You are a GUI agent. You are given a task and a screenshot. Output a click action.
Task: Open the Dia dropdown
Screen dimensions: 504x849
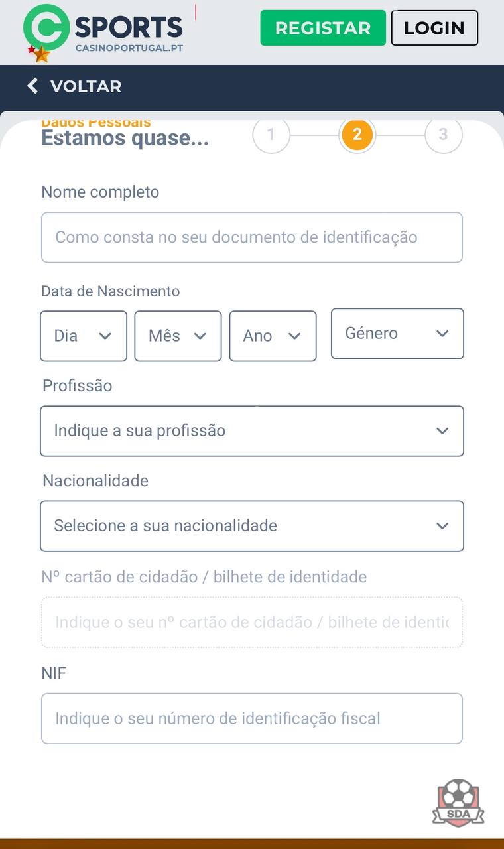[84, 336]
